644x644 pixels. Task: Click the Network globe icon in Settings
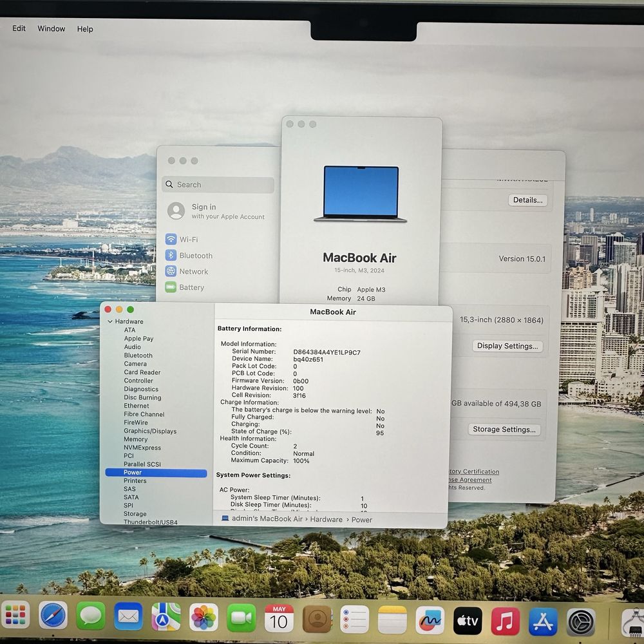(171, 271)
